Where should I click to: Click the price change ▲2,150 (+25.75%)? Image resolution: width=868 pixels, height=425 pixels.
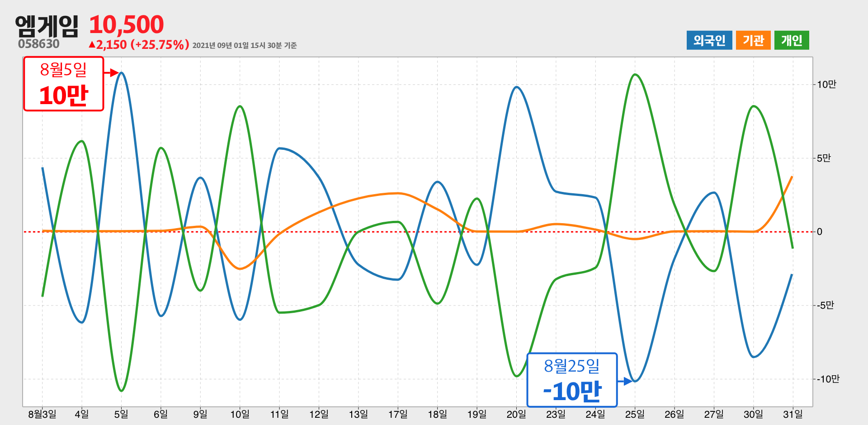tap(139, 44)
